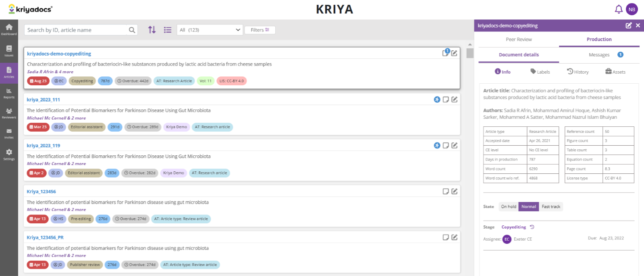This screenshot has width=644, height=276.
Task: Open notes icon on kriya_2023_119 card
Action: pyautogui.click(x=446, y=145)
